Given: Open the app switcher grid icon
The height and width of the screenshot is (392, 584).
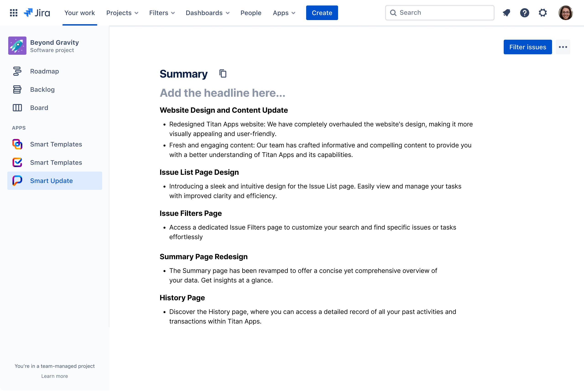Looking at the screenshot, I should tap(13, 13).
